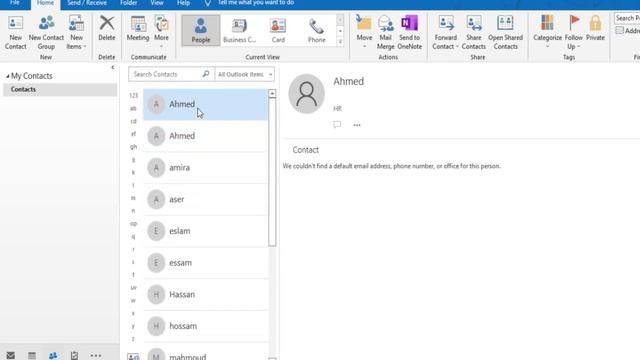This screenshot has height=360, width=640.
Task: Select the second Ahmed contact
Action: pos(205,136)
